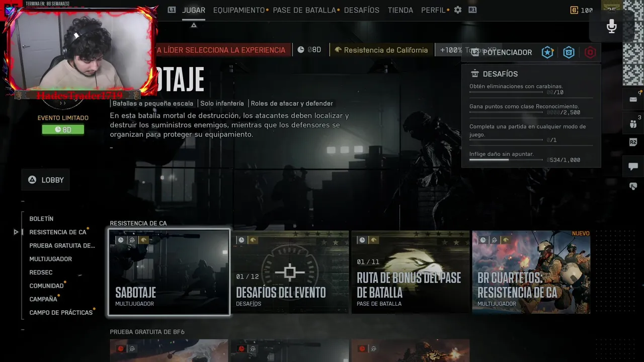The width and height of the screenshot is (644, 362).
Task: Click the eagle icon on SABOTAJE card
Action: coord(144,240)
